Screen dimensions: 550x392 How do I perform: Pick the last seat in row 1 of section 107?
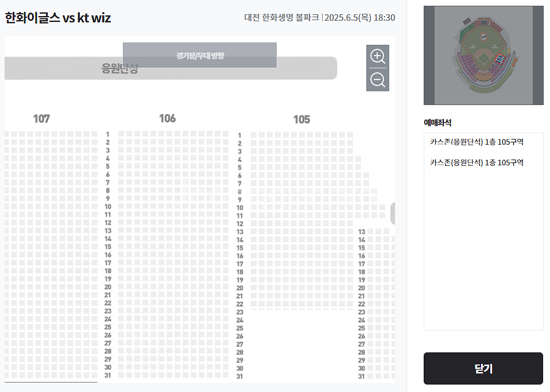click(x=94, y=134)
